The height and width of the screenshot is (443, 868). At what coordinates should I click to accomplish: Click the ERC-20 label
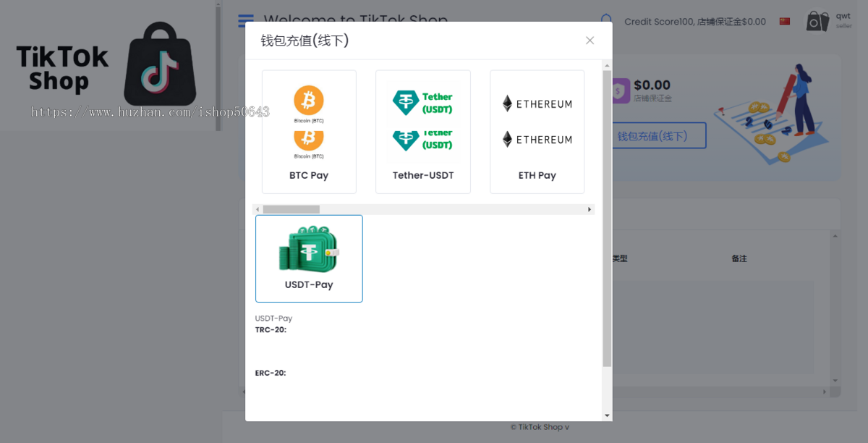tap(271, 374)
